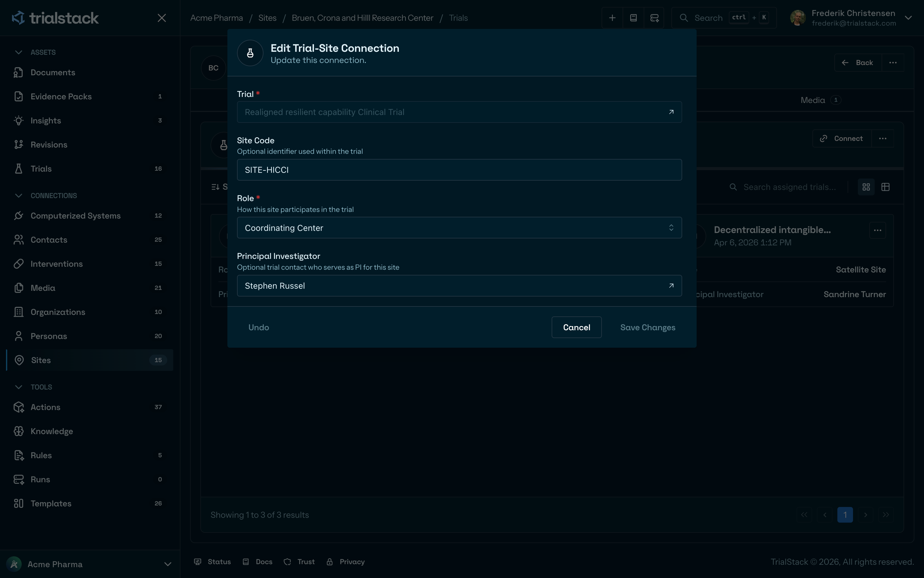Collapse the CONNECTIONS section

pyautogui.click(x=18, y=196)
